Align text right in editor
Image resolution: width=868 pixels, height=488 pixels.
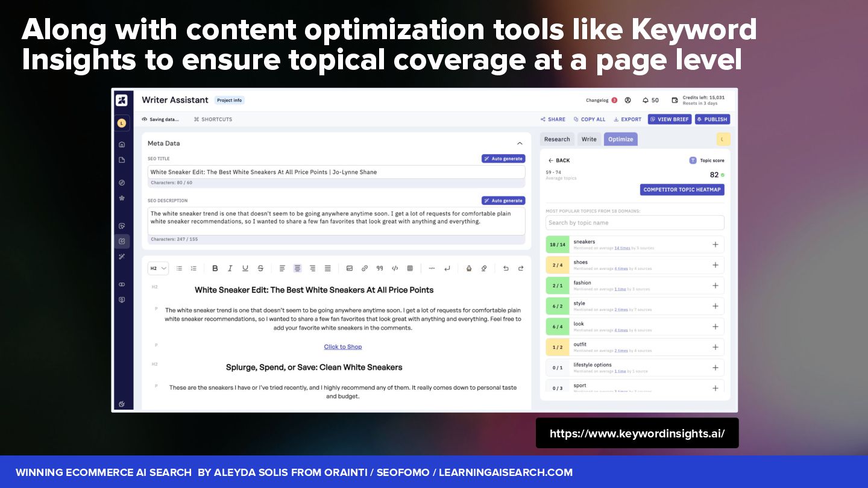click(312, 268)
